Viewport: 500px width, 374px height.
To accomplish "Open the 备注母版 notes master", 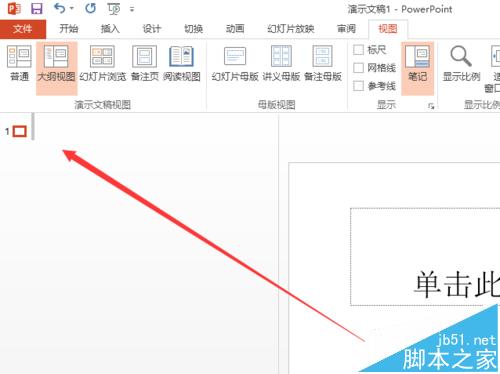I will point(323,63).
